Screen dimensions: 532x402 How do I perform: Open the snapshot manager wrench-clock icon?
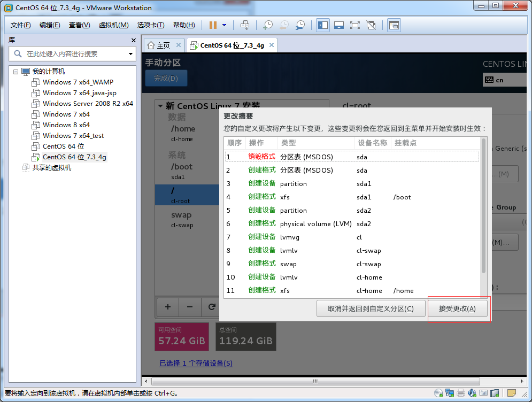pyautogui.click(x=300, y=25)
